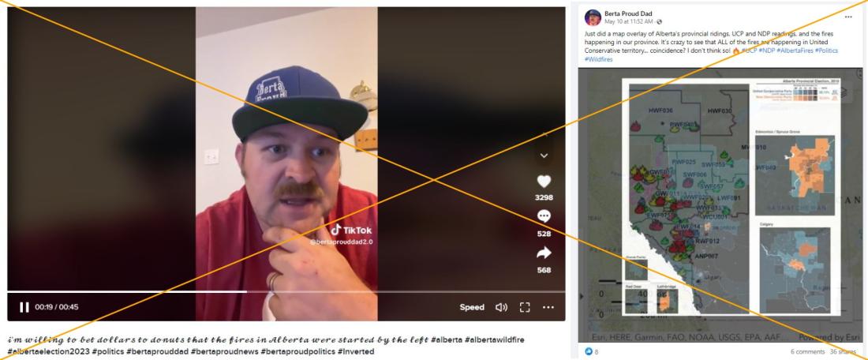Open playback Speed menu
The image size is (868, 360).
pos(472,307)
